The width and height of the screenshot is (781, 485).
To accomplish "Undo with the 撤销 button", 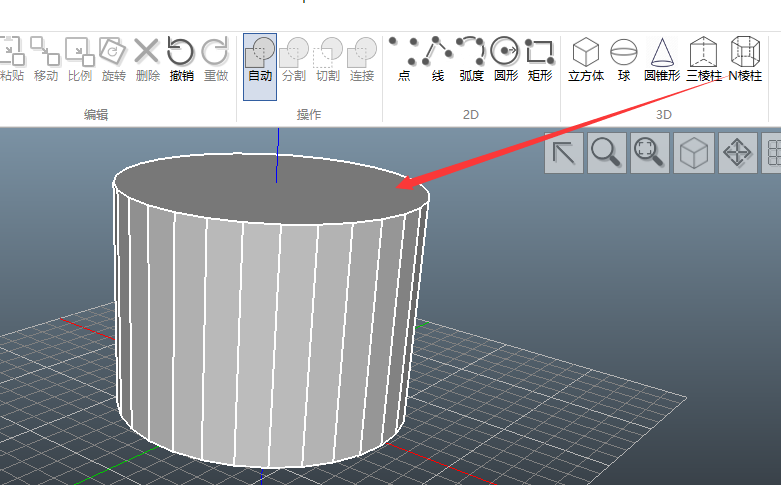I will (181, 59).
